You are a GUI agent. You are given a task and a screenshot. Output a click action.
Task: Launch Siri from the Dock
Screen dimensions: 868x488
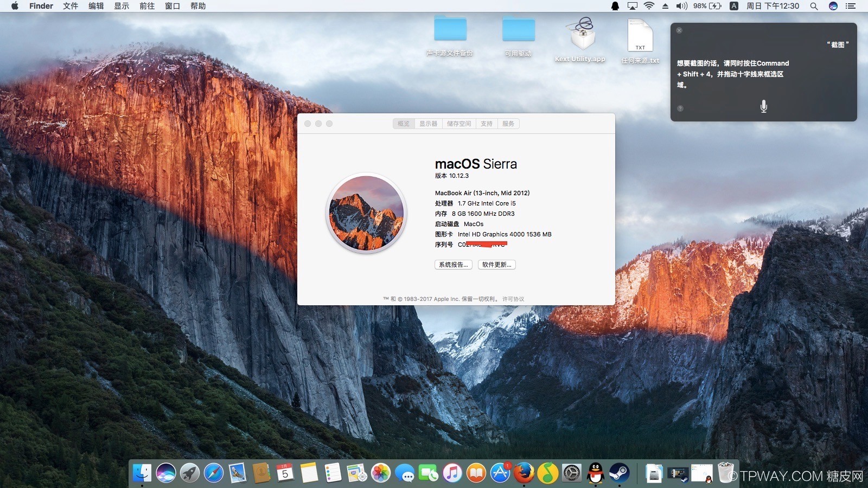point(166,473)
